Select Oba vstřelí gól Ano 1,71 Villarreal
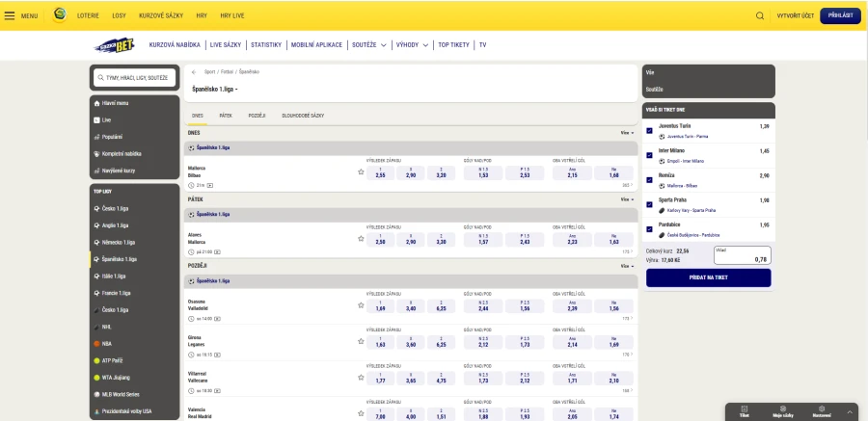Image resolution: width=868 pixels, height=421 pixels. click(572, 379)
